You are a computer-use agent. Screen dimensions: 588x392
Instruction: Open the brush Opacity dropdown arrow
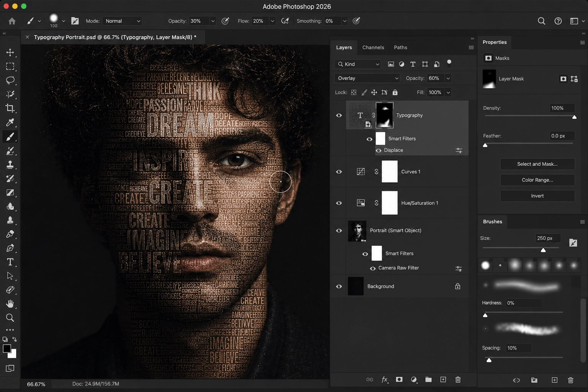click(213, 21)
